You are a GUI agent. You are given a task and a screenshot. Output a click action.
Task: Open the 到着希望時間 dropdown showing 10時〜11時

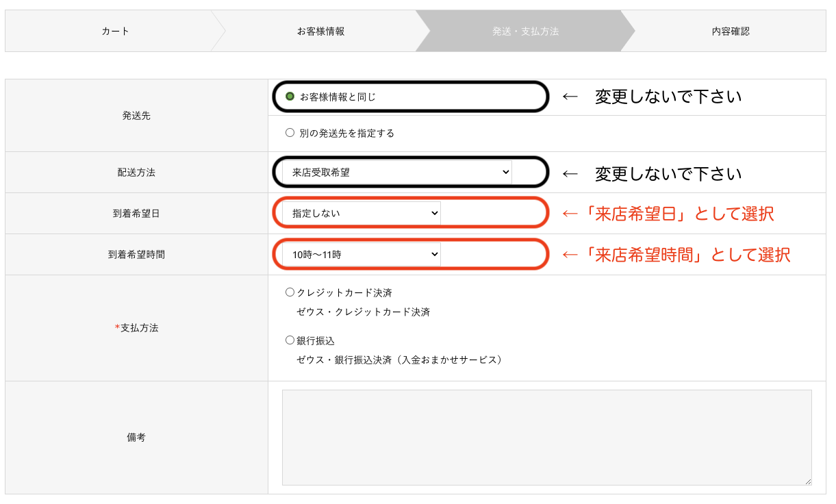(x=361, y=255)
